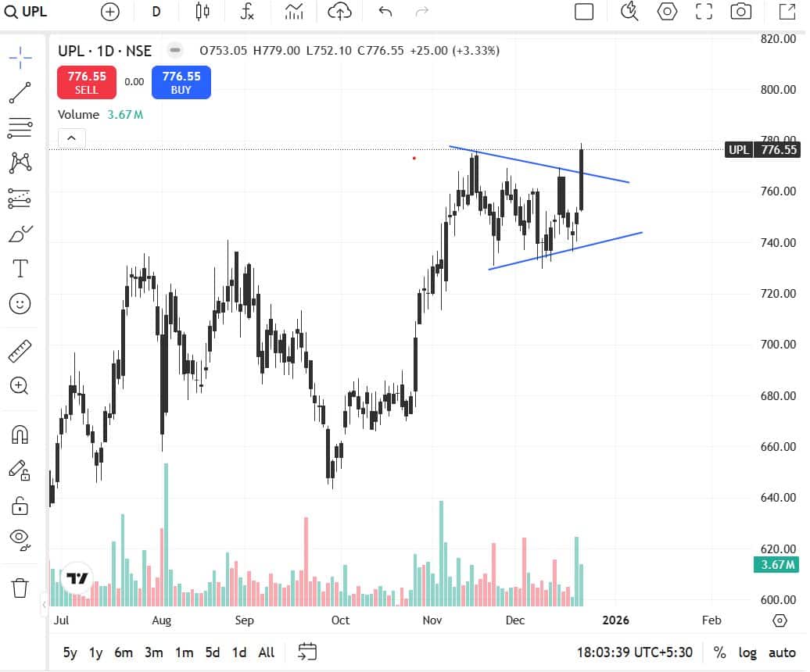Change the candlestick chart style
The image size is (810, 672).
click(x=202, y=12)
